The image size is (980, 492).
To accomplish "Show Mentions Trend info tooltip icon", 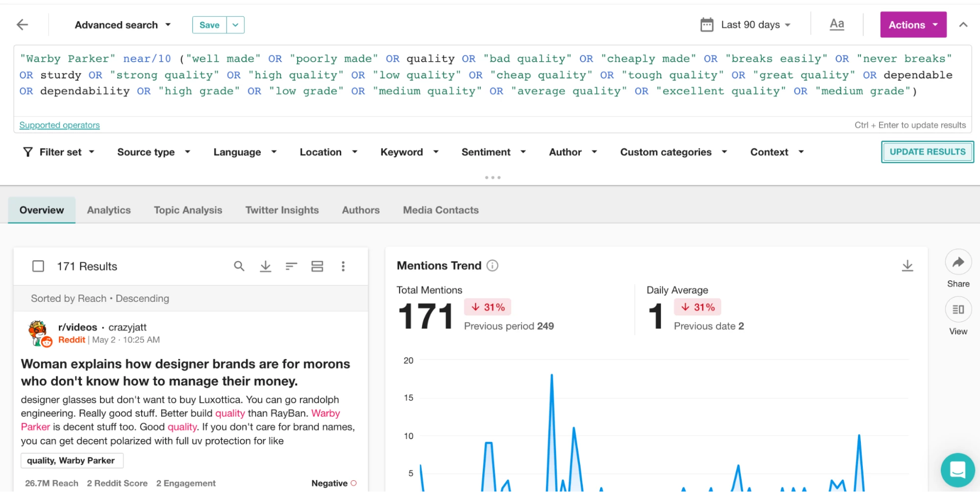I will [x=492, y=266].
